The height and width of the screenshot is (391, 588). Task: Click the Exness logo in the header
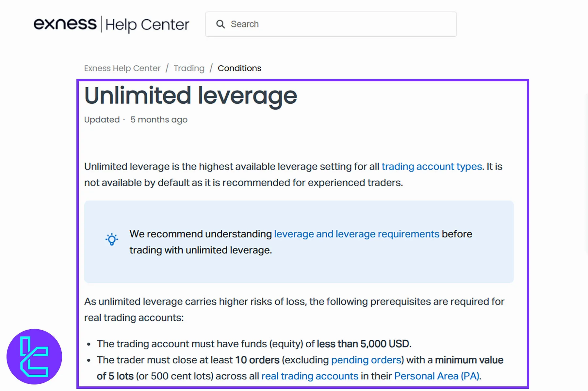point(65,24)
